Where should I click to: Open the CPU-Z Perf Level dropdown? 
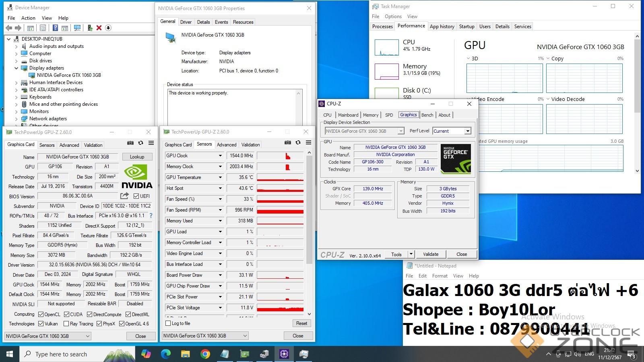[x=467, y=131]
